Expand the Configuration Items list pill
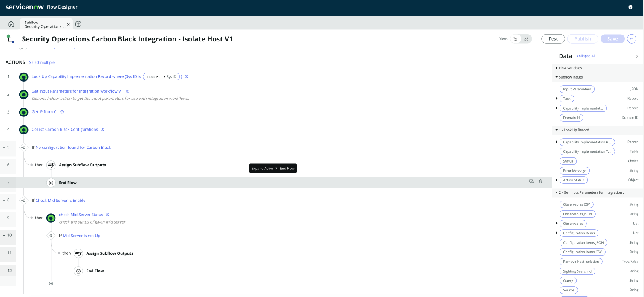The width and height of the screenshot is (644, 297). pyautogui.click(x=557, y=233)
